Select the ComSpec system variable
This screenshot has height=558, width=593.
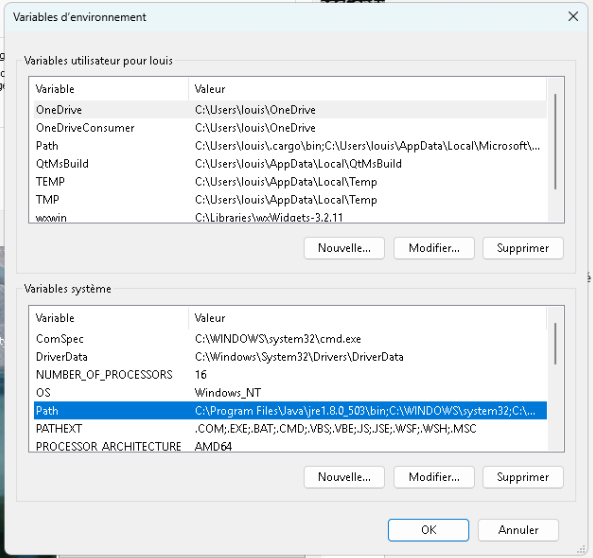pos(290,339)
